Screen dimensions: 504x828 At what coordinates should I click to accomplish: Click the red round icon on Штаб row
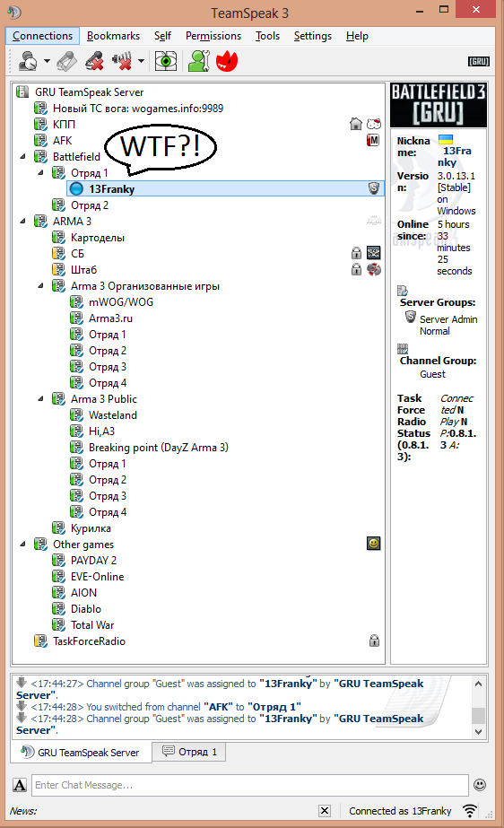[x=374, y=269]
